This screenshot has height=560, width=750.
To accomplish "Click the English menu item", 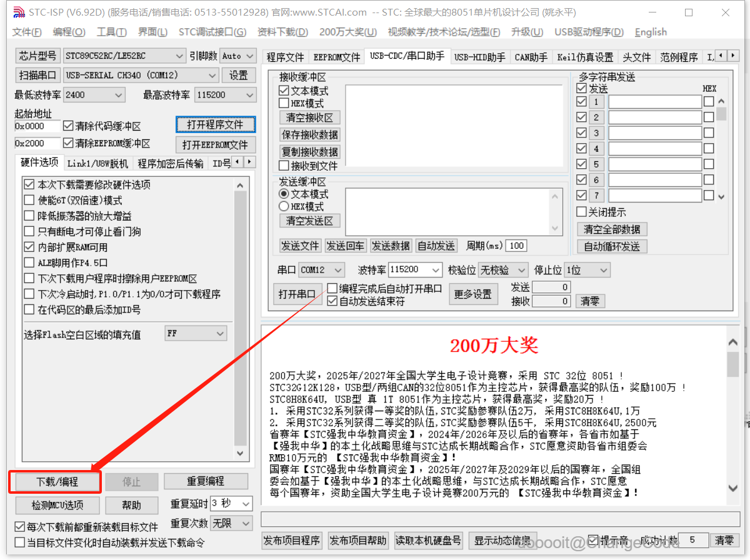I will 651,32.
